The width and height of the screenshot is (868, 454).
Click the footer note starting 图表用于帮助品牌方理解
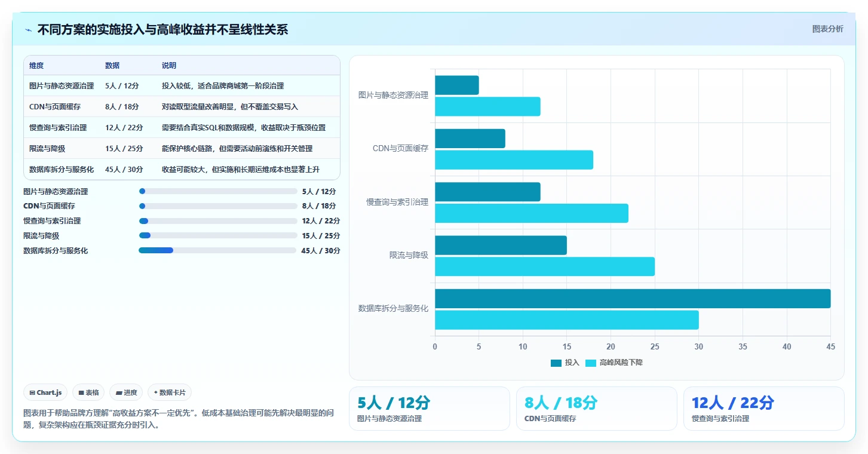178,419
